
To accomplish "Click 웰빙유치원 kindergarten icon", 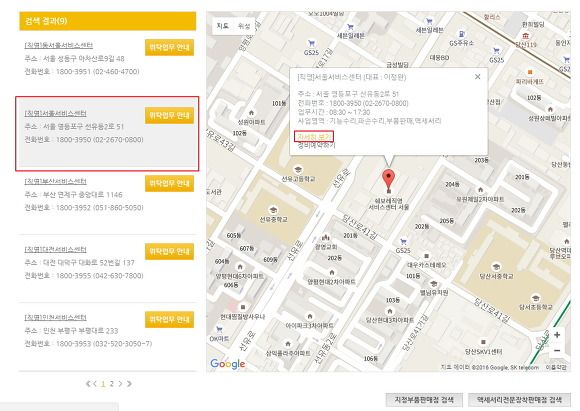I will pos(434,284).
